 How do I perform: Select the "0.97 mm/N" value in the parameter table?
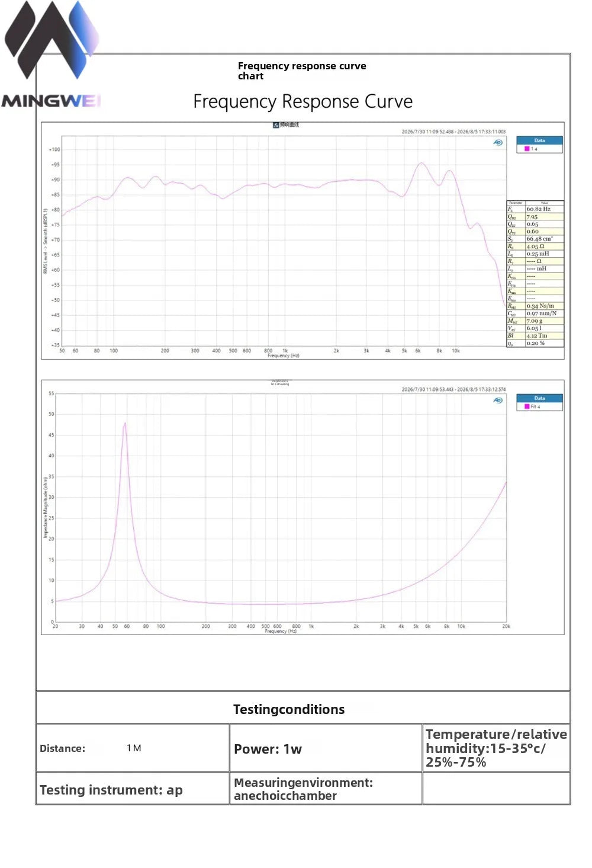point(542,313)
